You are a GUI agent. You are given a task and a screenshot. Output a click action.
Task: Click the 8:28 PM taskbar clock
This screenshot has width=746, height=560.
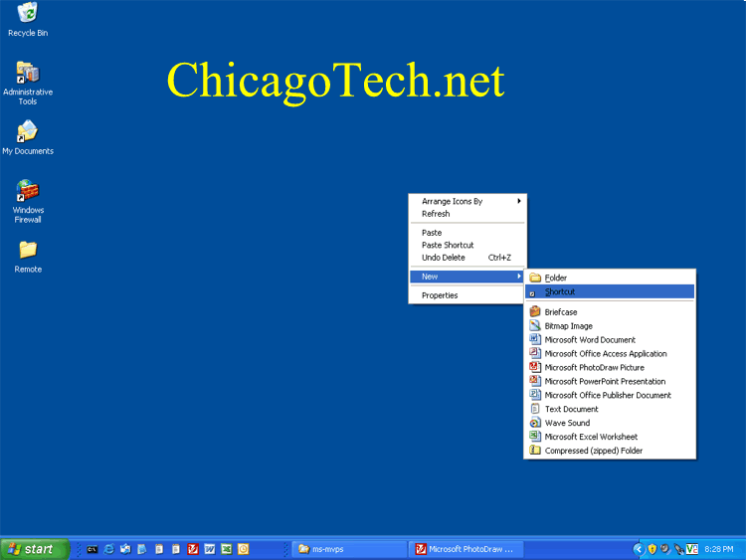[719, 549]
